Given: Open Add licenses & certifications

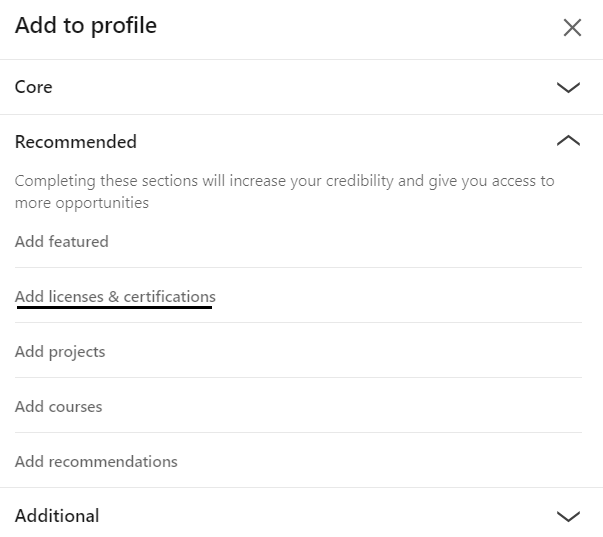Looking at the screenshot, I should (115, 296).
